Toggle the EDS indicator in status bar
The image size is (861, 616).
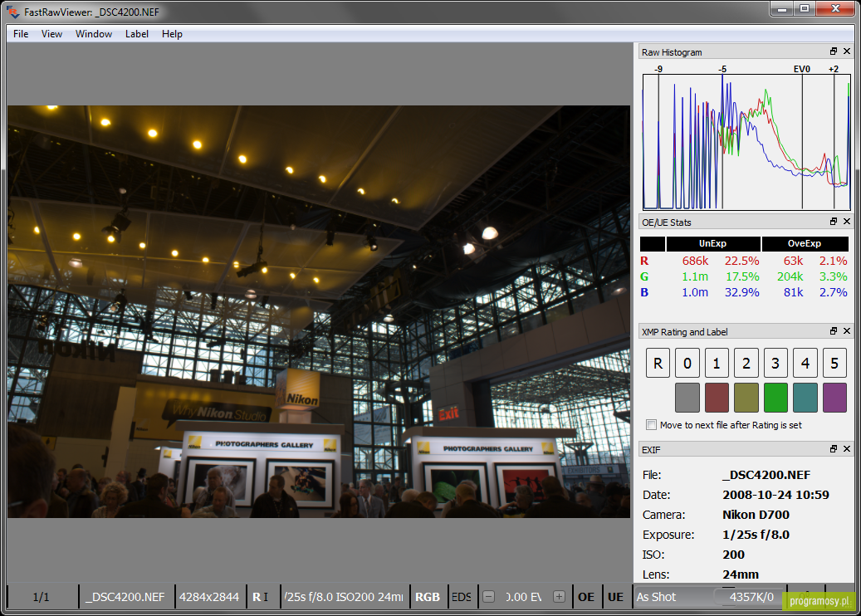point(462,597)
